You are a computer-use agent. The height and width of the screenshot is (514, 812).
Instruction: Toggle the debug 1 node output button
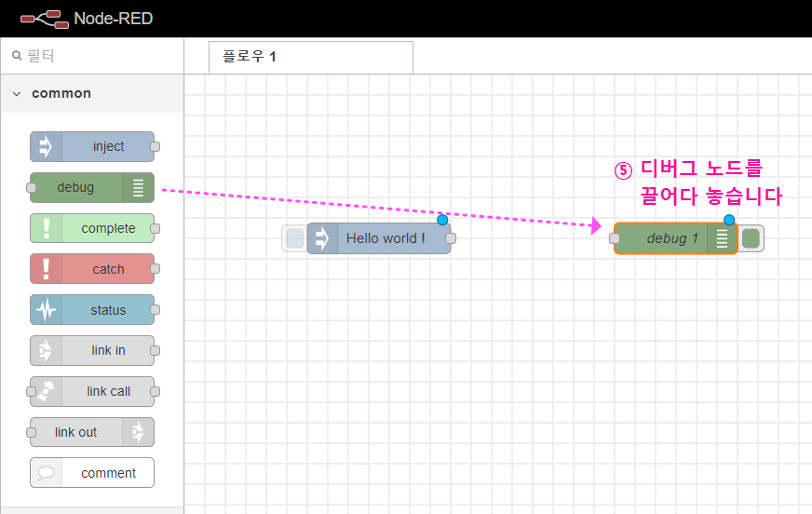(x=751, y=238)
